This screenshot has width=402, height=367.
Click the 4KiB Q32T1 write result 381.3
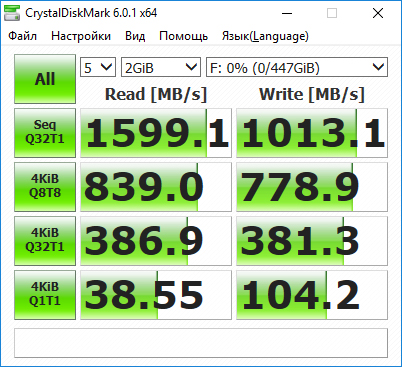pos(312,241)
